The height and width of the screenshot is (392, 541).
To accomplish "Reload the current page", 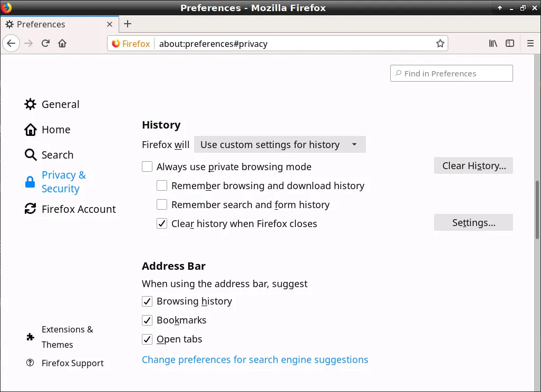I will click(45, 43).
